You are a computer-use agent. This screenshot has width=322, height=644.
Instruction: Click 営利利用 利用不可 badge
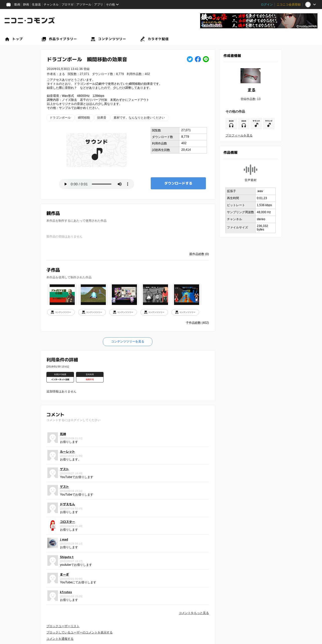point(90,377)
